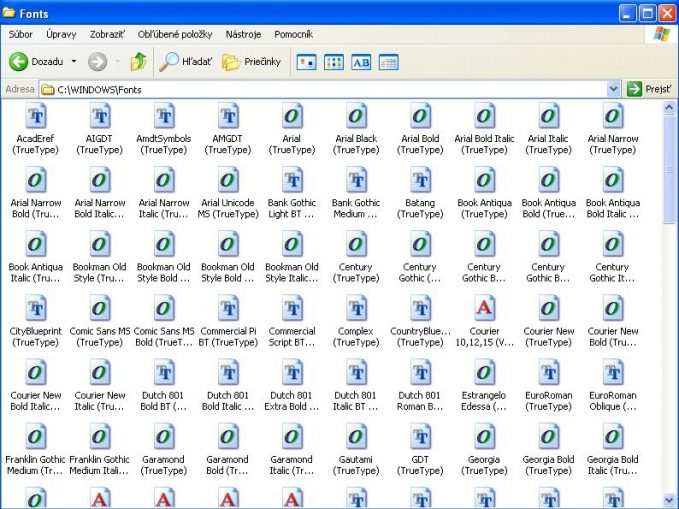The image size is (679, 509).
Task: Go up one folder level
Action: click(138, 62)
